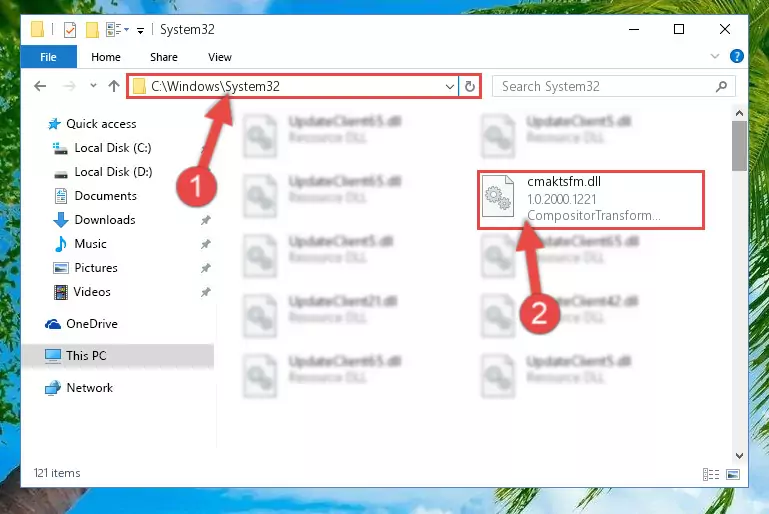The height and width of the screenshot is (514, 769).
Task: Click the pin icon next to Pictures
Action: pyautogui.click(x=205, y=268)
